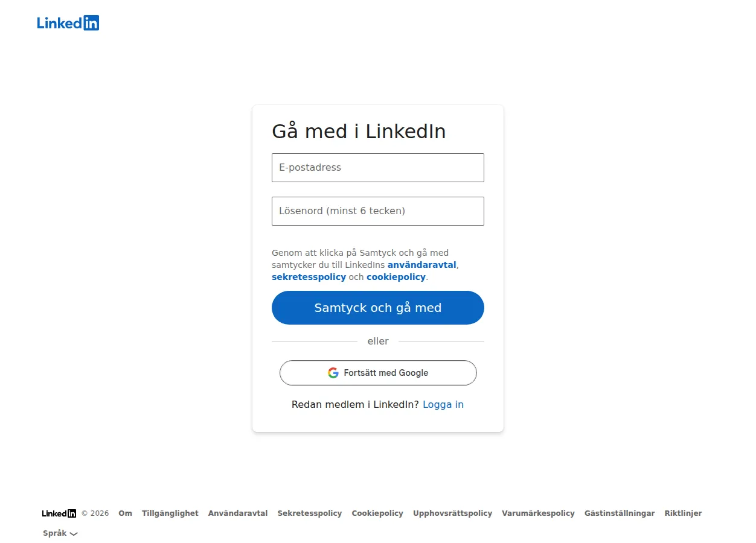Click the LinkedIn logo in the header
This screenshot has width=756, height=543.
tap(68, 23)
